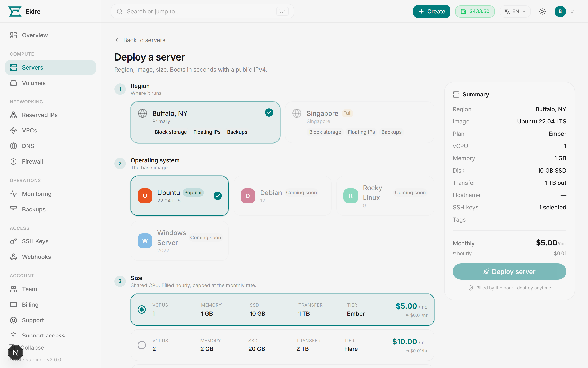This screenshot has height=368, width=588.
Task: Click the Billing card icon
Action: (13, 305)
